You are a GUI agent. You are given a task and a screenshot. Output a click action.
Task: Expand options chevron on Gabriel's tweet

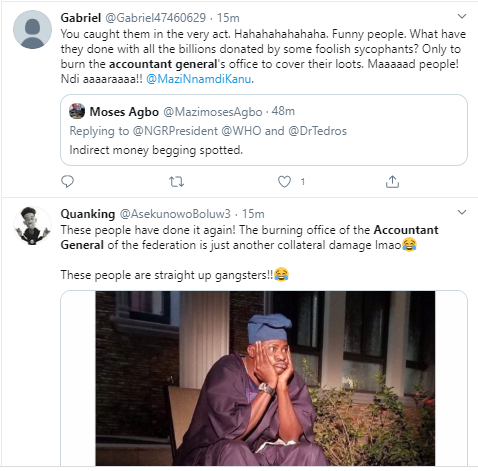tap(462, 16)
